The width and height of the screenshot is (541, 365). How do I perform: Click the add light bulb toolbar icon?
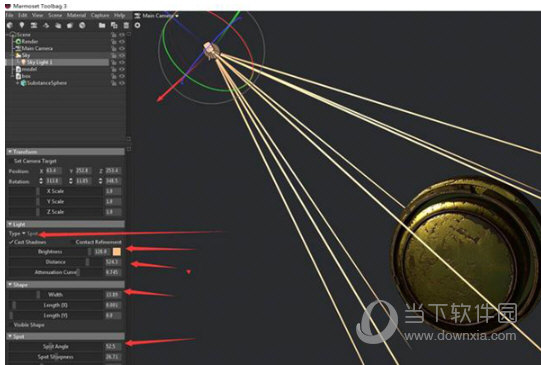tap(22, 25)
